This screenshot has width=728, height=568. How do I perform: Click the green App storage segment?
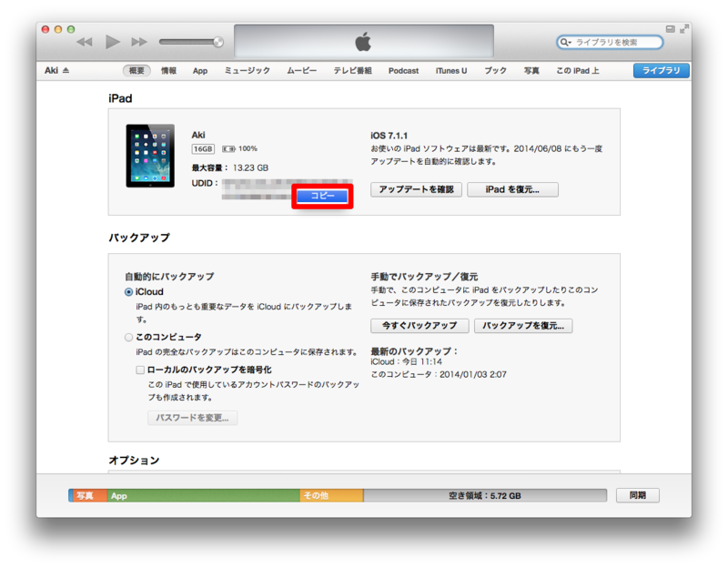[203, 495]
